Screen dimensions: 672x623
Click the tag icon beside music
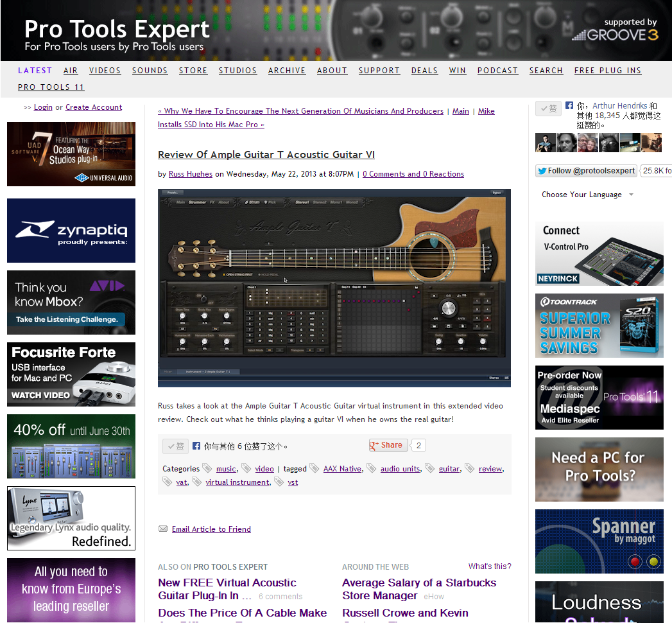pyautogui.click(x=207, y=468)
